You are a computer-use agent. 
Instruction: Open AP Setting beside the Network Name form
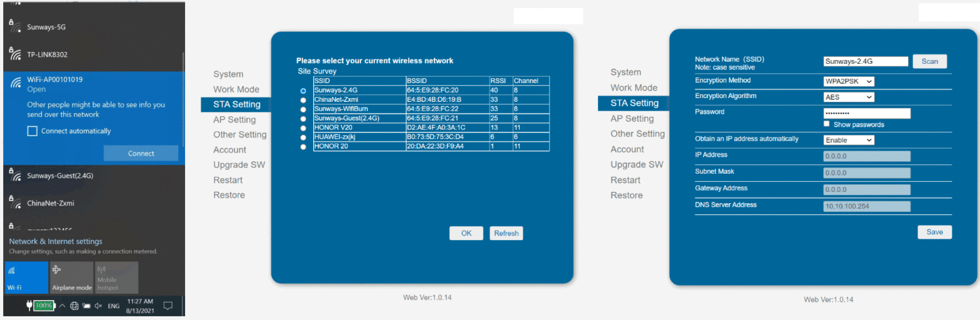tap(632, 118)
